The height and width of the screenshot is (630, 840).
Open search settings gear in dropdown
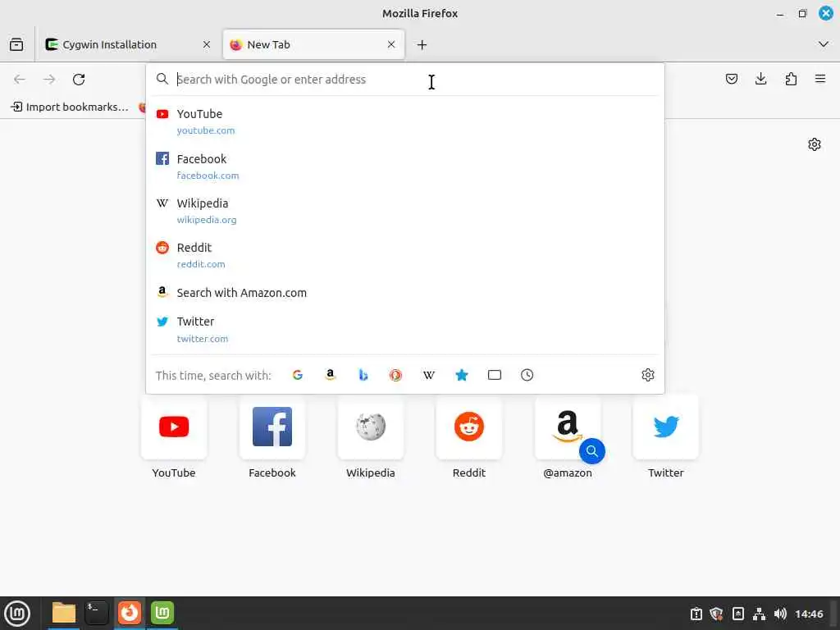pos(648,375)
